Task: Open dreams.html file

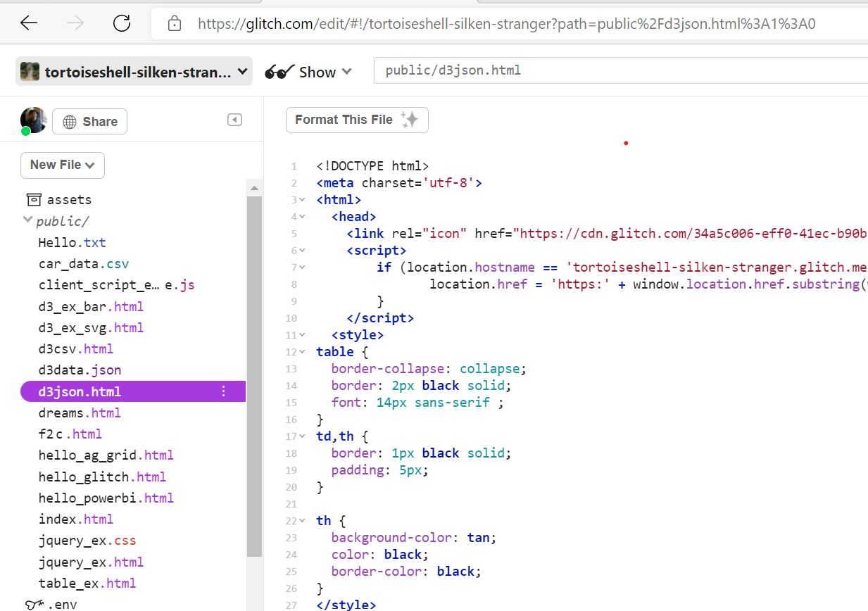Action: (x=80, y=412)
